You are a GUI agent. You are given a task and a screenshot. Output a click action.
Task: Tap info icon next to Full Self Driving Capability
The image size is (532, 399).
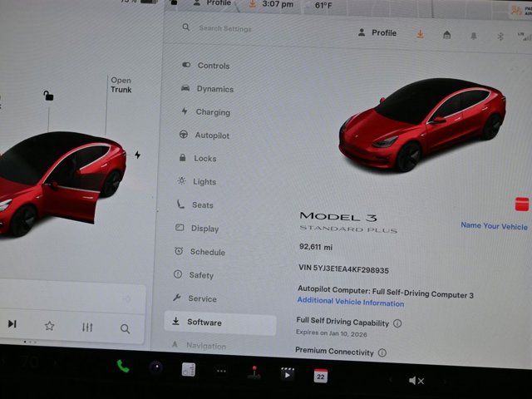pos(397,323)
